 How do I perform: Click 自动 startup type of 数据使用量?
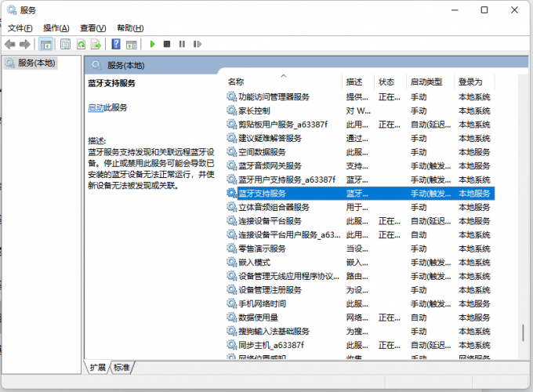coord(419,318)
